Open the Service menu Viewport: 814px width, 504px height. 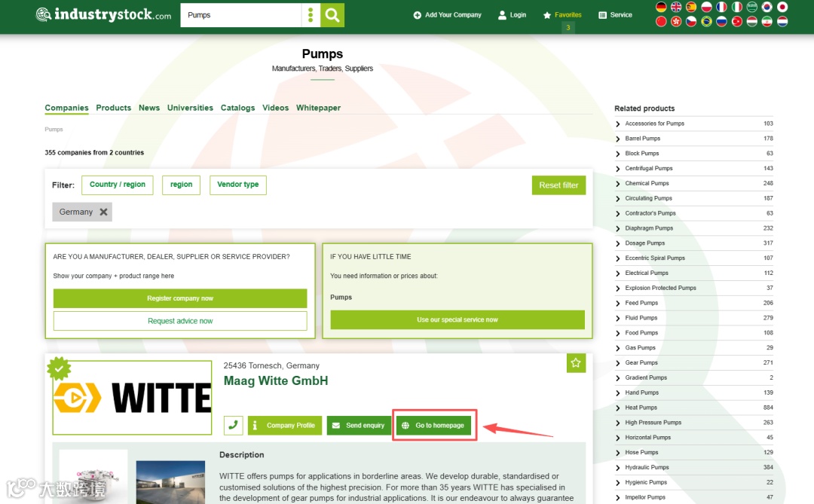[x=615, y=15]
